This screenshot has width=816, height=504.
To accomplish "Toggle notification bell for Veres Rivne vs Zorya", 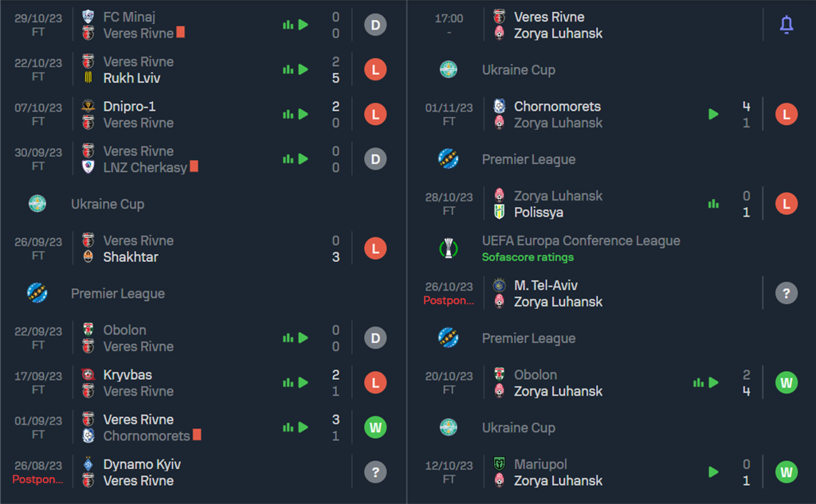I will point(787,25).
